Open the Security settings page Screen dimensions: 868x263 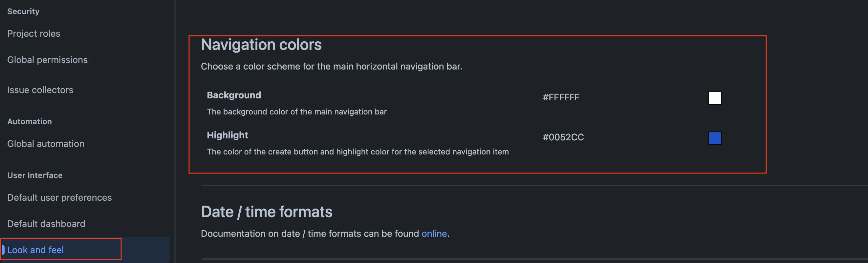click(23, 11)
